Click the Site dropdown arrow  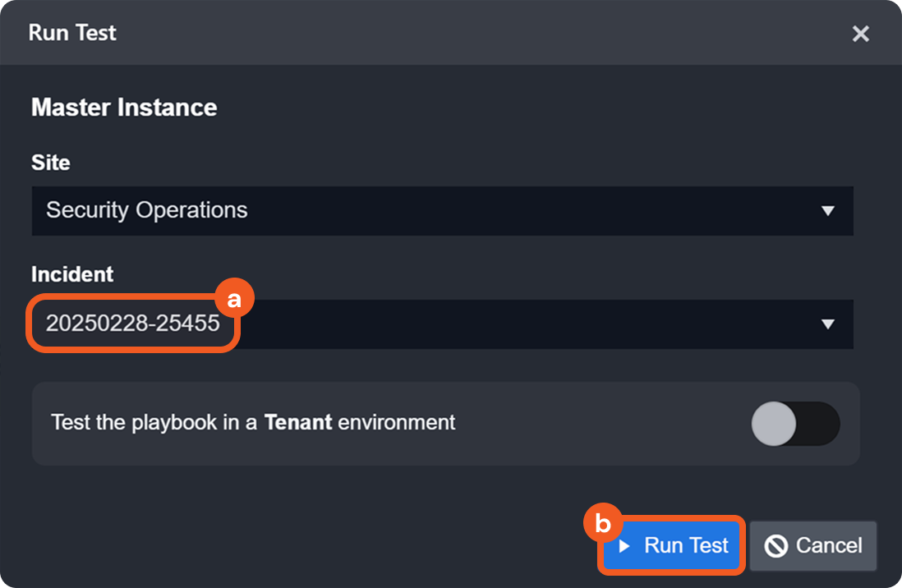(x=827, y=211)
